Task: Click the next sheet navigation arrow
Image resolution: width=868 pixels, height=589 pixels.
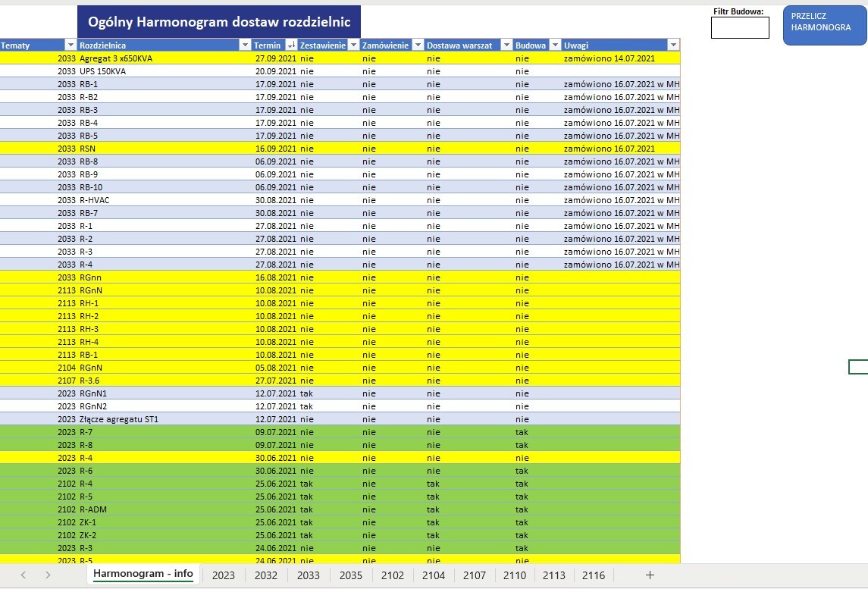Action: [x=49, y=575]
